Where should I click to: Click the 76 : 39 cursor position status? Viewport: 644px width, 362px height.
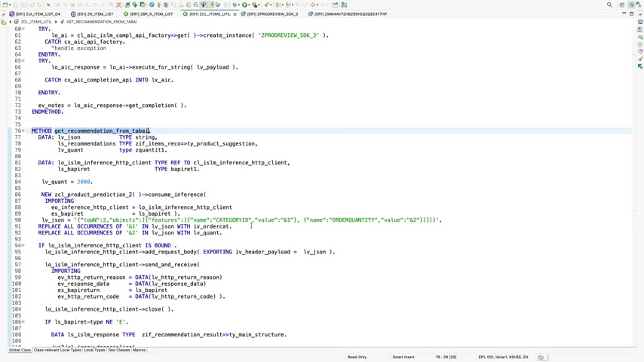(x=446, y=357)
